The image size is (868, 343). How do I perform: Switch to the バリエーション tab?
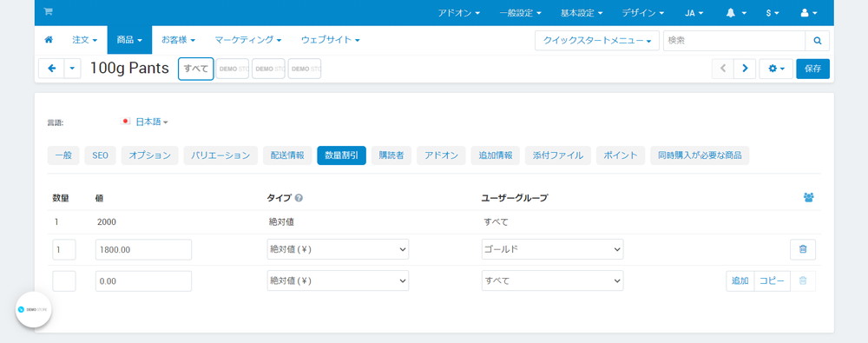pos(220,155)
